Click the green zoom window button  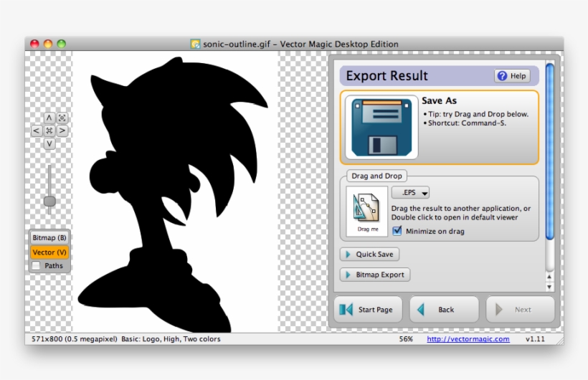[x=62, y=44]
